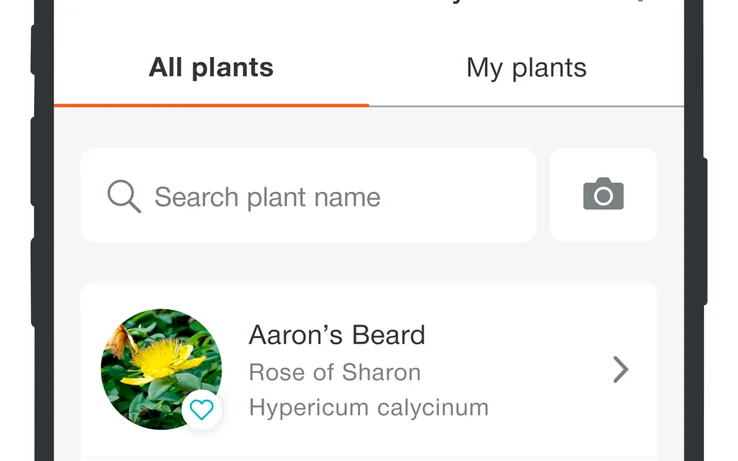The height and width of the screenshot is (461, 738).
Task: Open the camera to identify a plant
Action: pos(603,195)
